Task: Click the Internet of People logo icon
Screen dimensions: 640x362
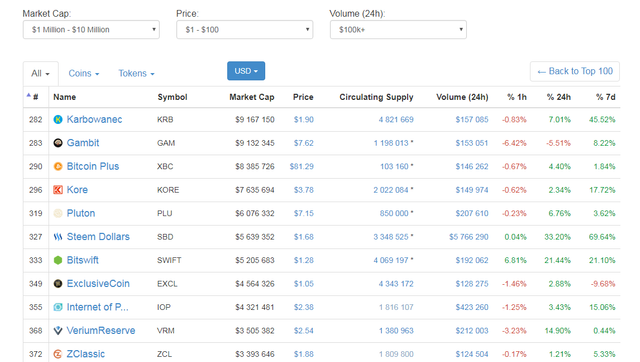Action: pyautogui.click(x=58, y=307)
